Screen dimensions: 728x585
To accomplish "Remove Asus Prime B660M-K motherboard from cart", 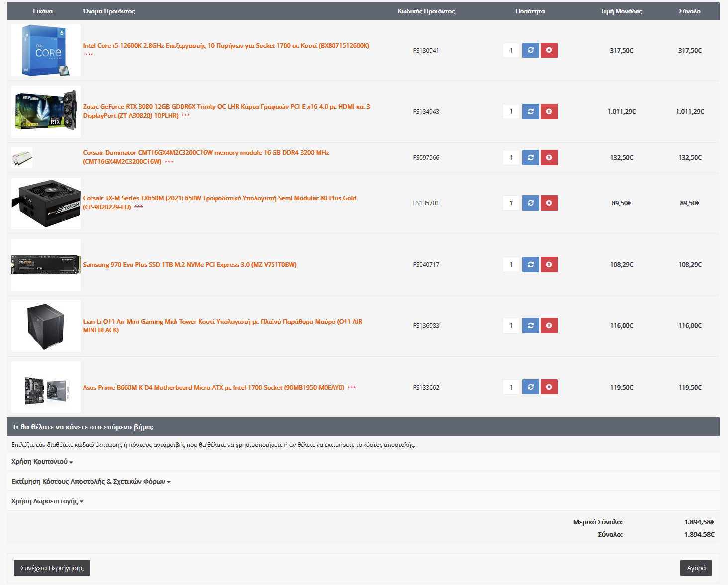I will point(549,387).
